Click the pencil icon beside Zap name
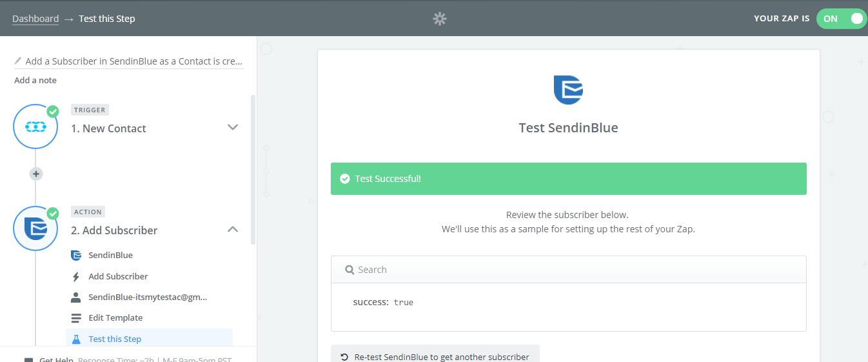 point(18,61)
